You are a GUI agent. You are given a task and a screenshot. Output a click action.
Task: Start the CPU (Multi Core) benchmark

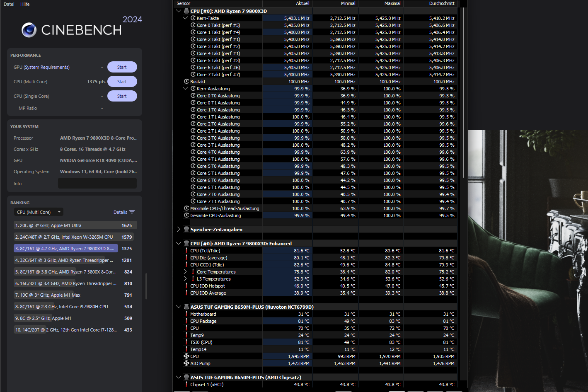click(122, 82)
